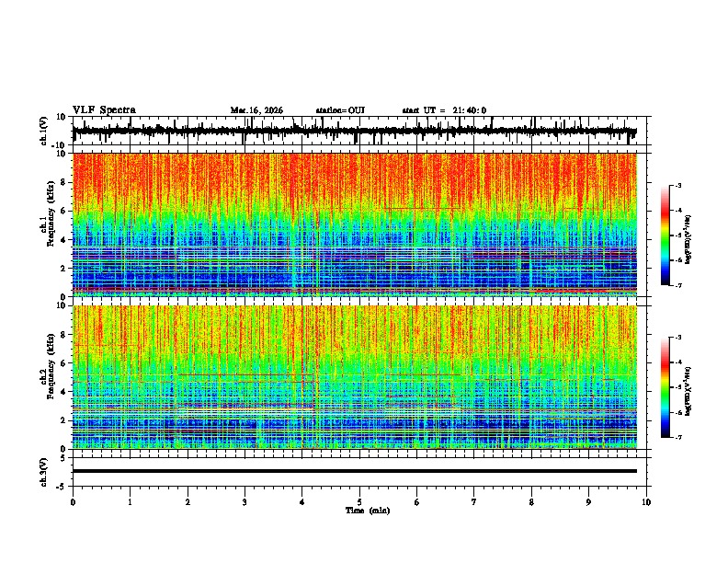Click the Time (min) axis label

coord(368,511)
